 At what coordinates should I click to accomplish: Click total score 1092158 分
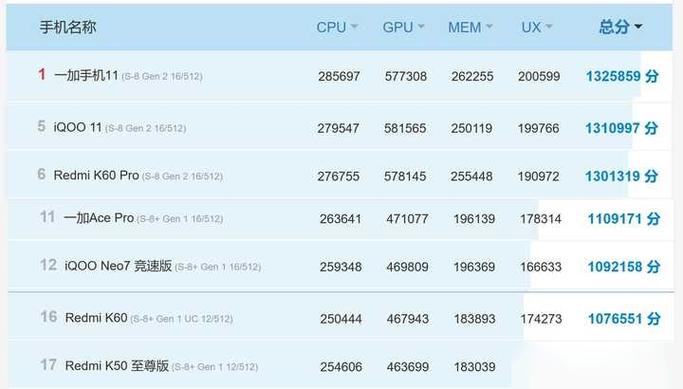pyautogui.click(x=624, y=267)
